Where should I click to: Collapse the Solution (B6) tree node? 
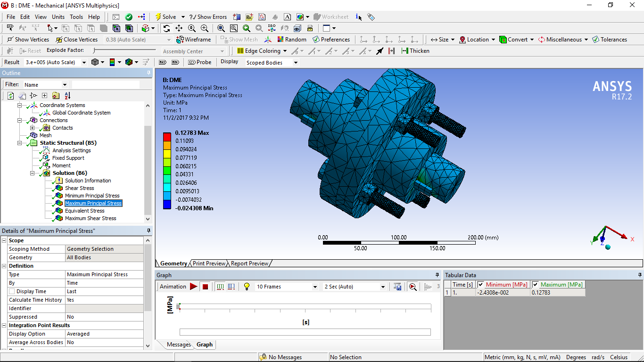[33, 173]
